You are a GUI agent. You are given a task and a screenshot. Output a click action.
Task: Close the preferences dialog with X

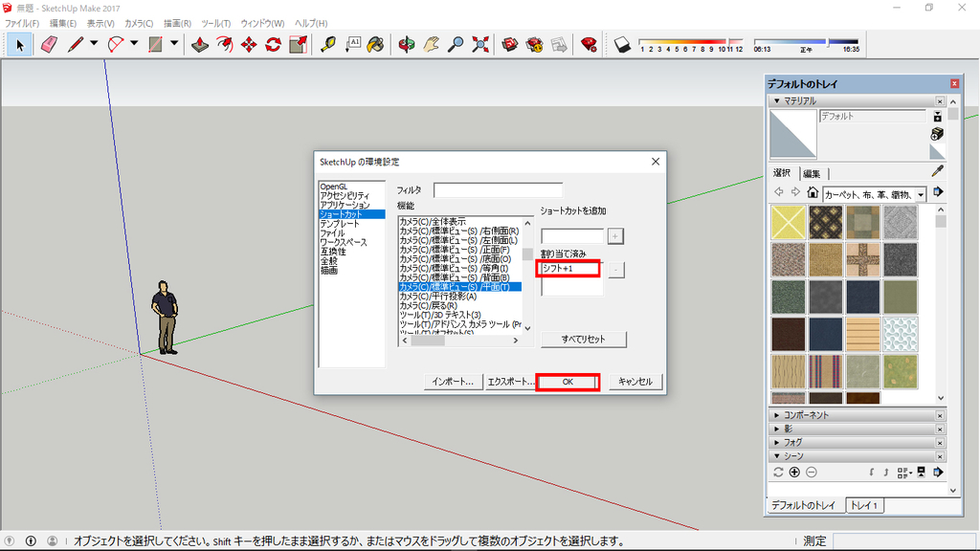[x=655, y=162]
